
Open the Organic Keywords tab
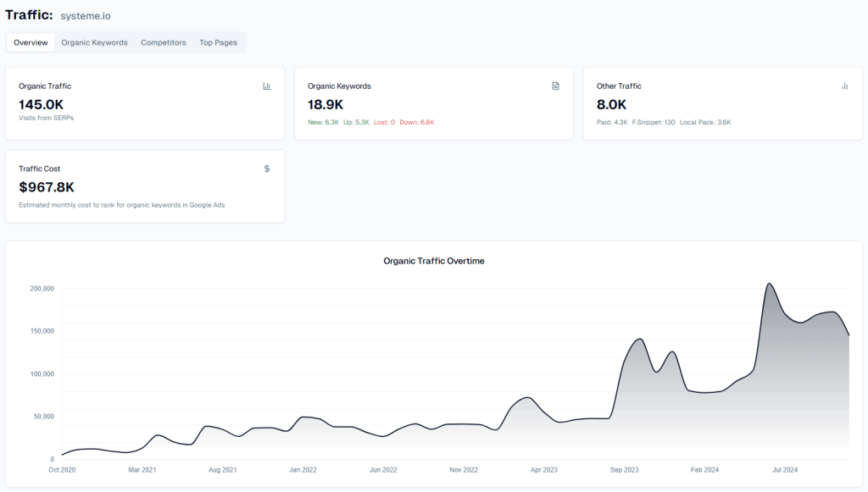tap(94, 42)
